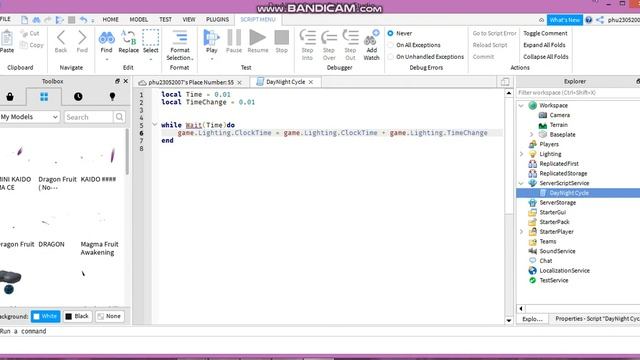Click the share icon near username
This screenshot has height=360, width=640.
(x=600, y=20)
